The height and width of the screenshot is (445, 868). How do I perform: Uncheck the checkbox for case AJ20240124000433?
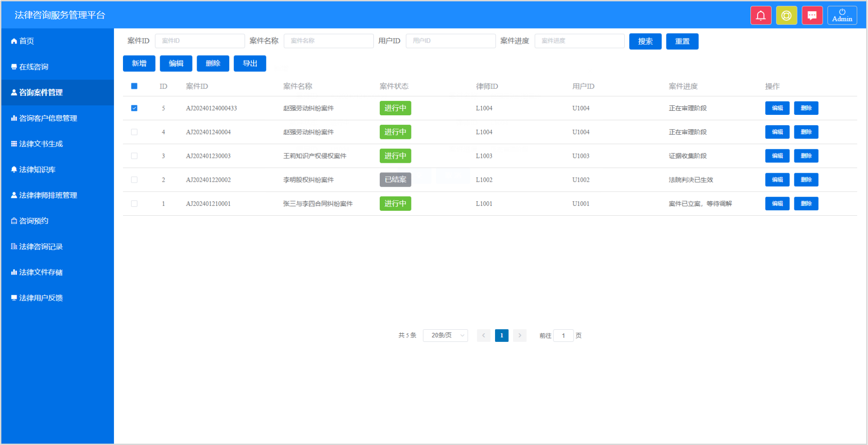(x=134, y=108)
